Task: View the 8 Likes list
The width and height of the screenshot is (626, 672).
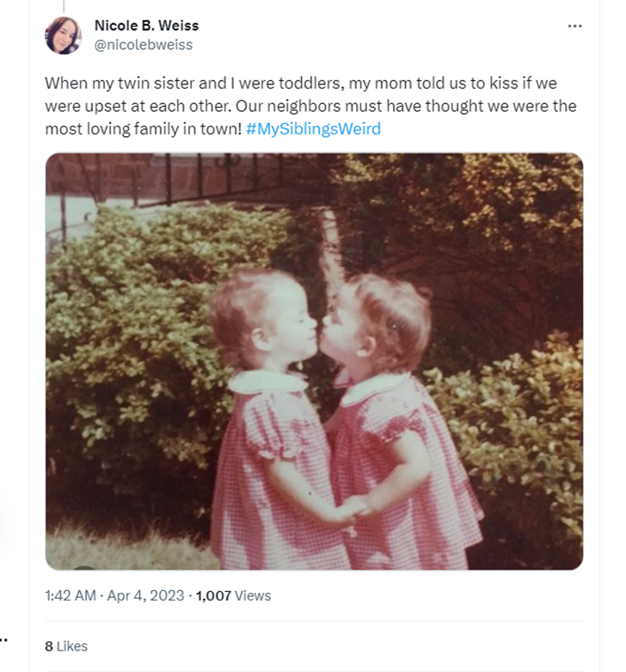Action: [66, 646]
